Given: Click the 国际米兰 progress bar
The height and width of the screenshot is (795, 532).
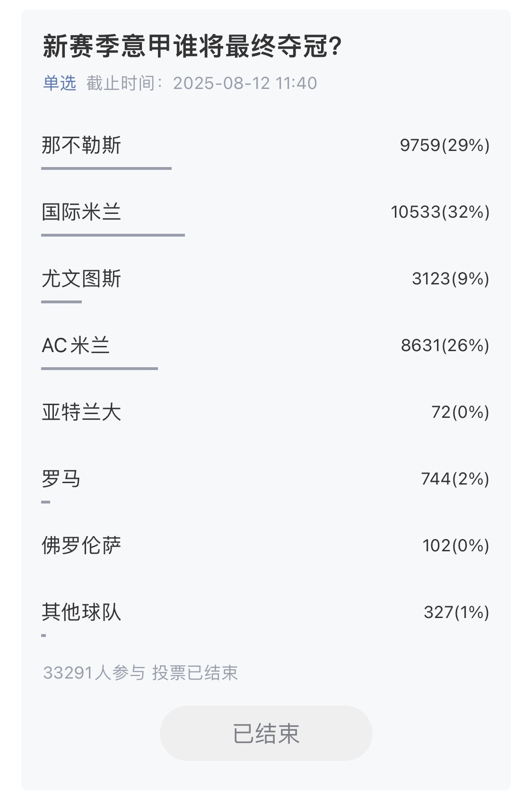Looking at the screenshot, I should 113,235.
